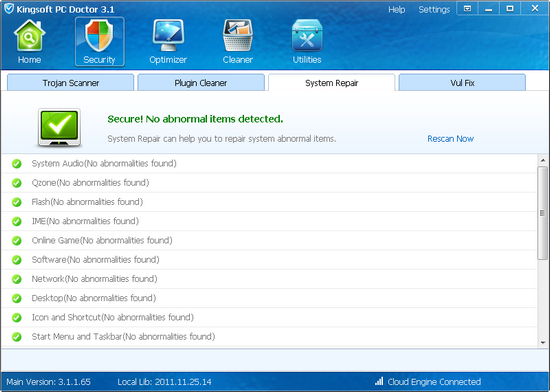Click the Local Lib: 2011.11.25.14 status text

click(165, 382)
